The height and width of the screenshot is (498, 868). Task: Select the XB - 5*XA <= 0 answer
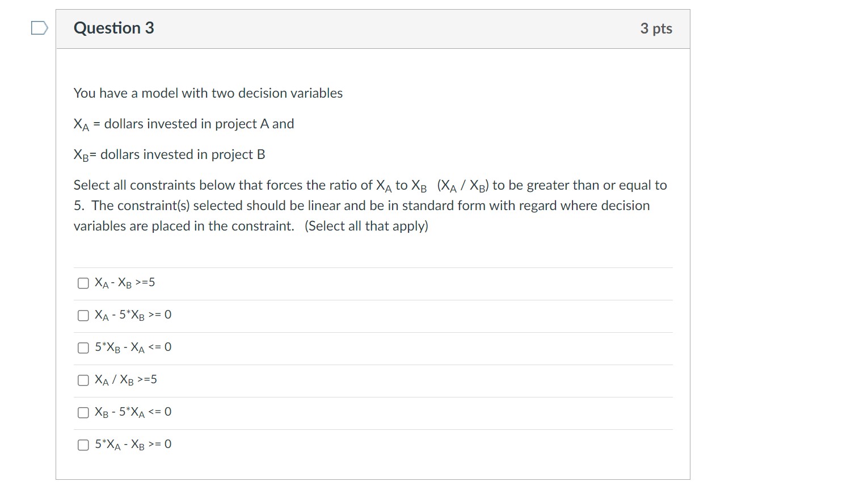point(83,412)
